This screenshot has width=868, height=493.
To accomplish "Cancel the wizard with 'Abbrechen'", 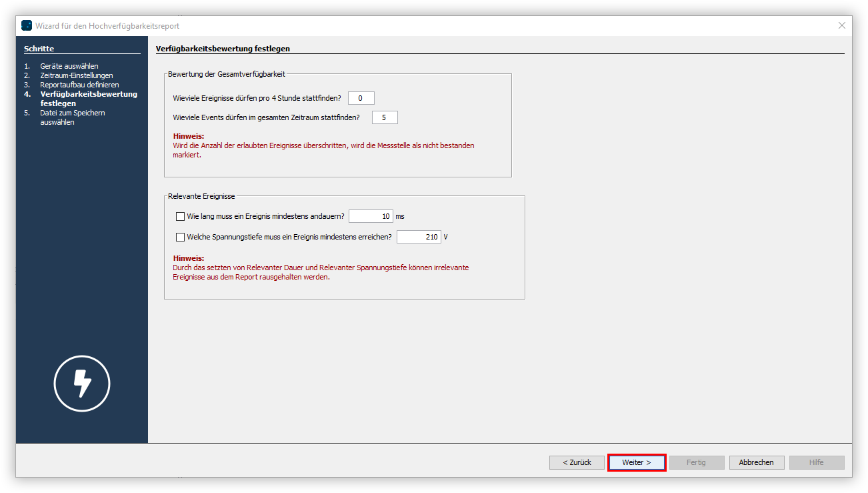I will [756, 462].
